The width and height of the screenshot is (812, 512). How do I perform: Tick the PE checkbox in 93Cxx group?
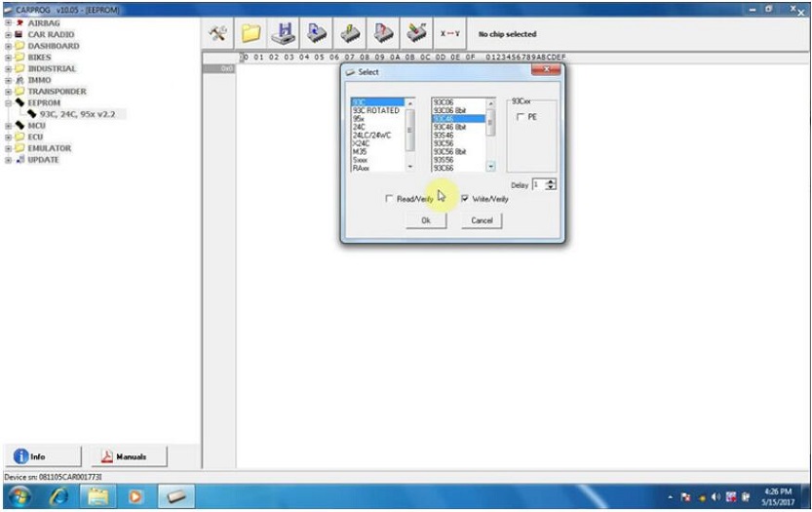tap(521, 117)
